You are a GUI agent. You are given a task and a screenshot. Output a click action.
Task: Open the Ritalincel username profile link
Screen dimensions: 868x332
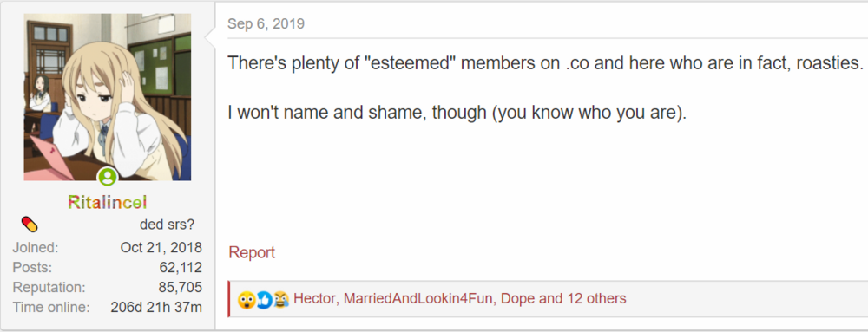click(108, 202)
